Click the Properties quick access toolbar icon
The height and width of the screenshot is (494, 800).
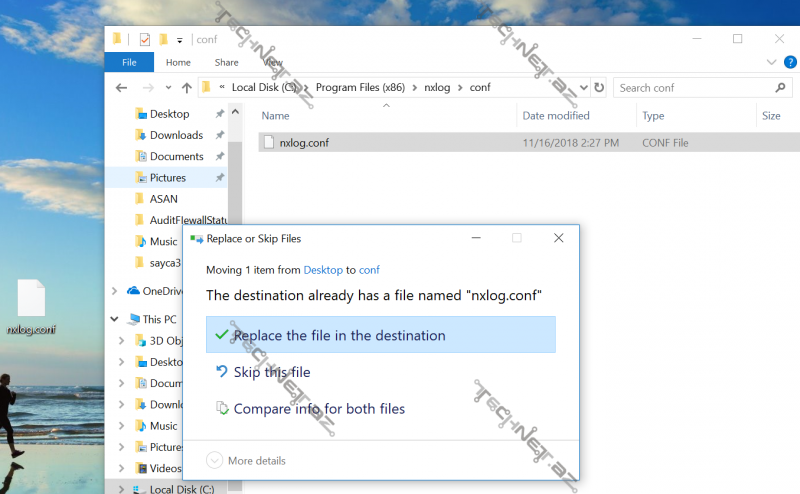[144, 40]
